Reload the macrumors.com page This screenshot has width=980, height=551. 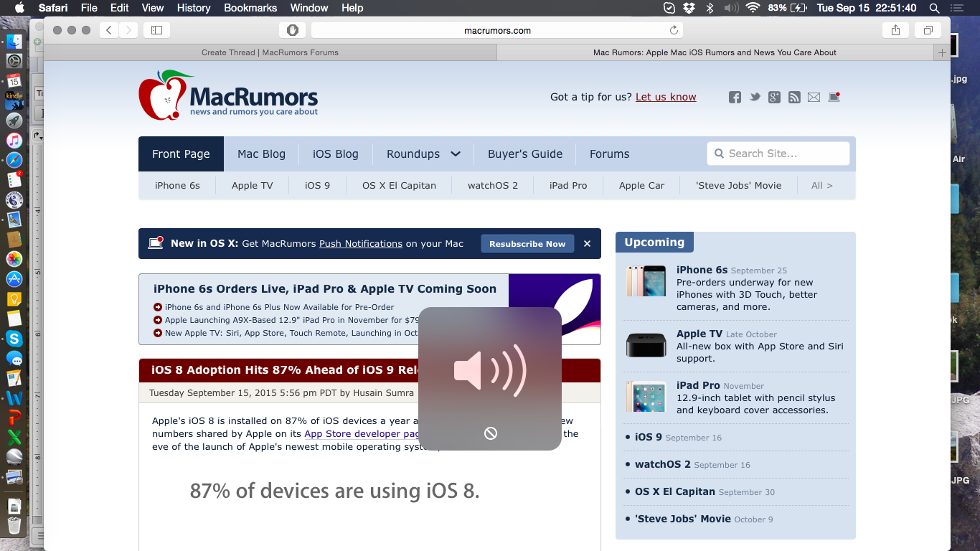point(674,30)
